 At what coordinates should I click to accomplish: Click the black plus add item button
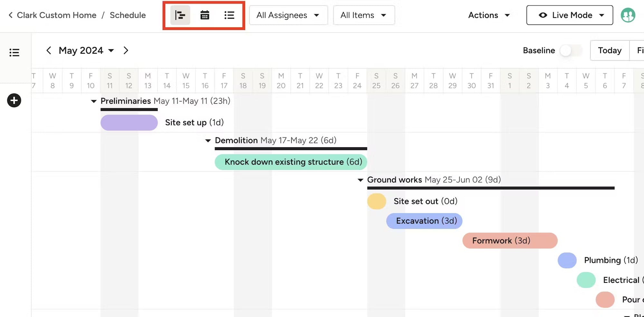(14, 101)
